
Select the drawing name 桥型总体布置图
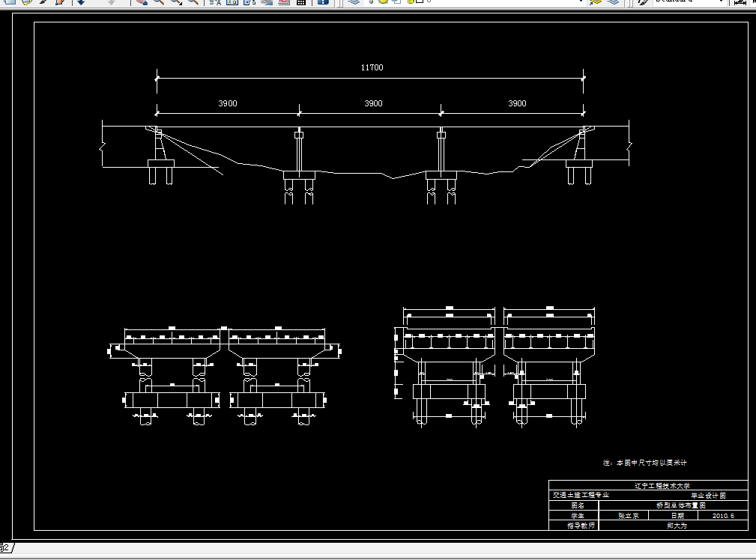[681, 505]
